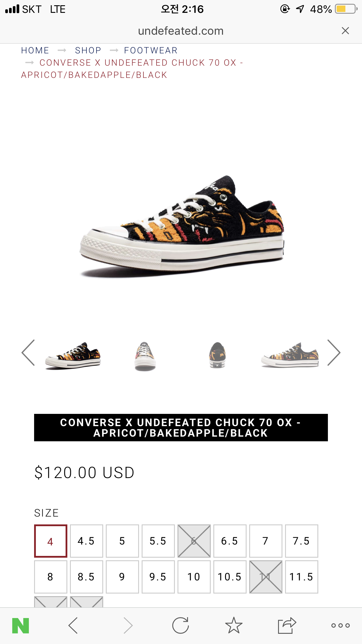Go back with the browser back arrow
This screenshot has height=644, width=362.
pyautogui.click(x=73, y=626)
